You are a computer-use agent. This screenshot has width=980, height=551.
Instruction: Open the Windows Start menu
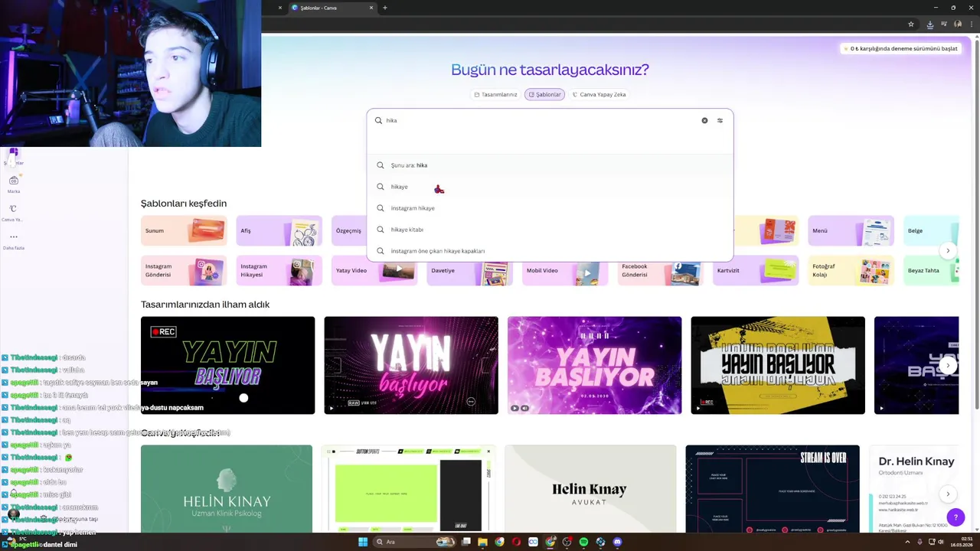tap(363, 542)
